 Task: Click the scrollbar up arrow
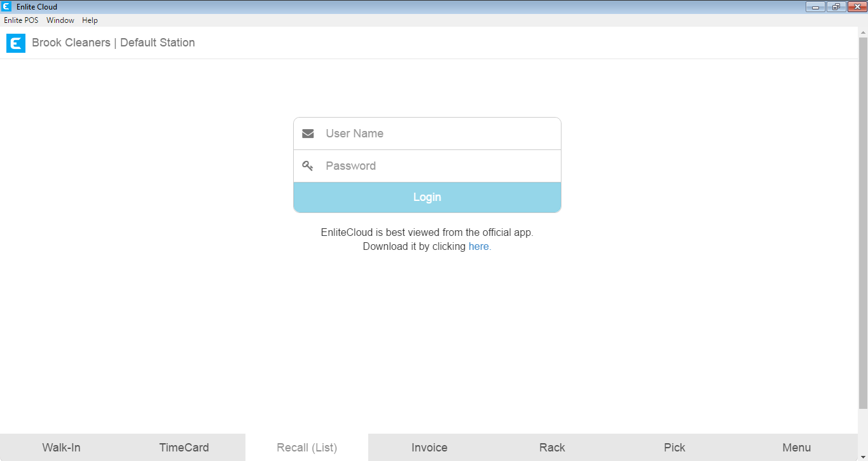click(x=863, y=32)
